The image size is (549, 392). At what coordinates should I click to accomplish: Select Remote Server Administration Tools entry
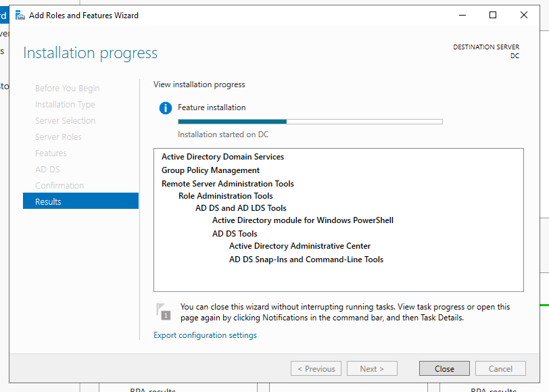click(227, 183)
